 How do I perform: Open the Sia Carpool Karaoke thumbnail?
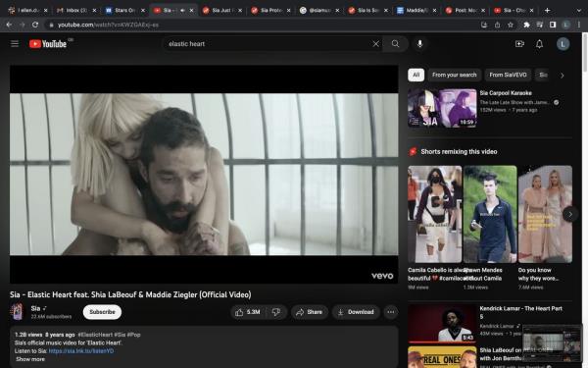(x=442, y=108)
